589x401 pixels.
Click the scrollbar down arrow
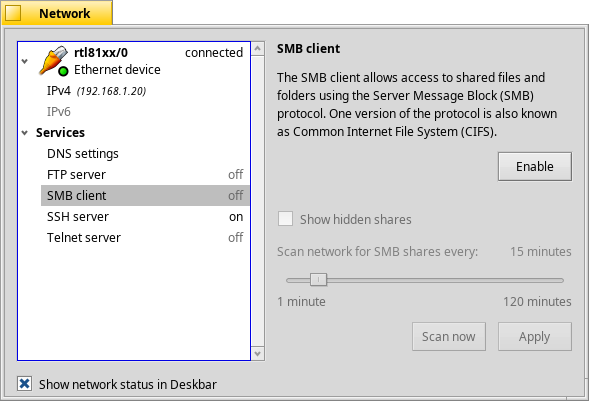coord(258,353)
